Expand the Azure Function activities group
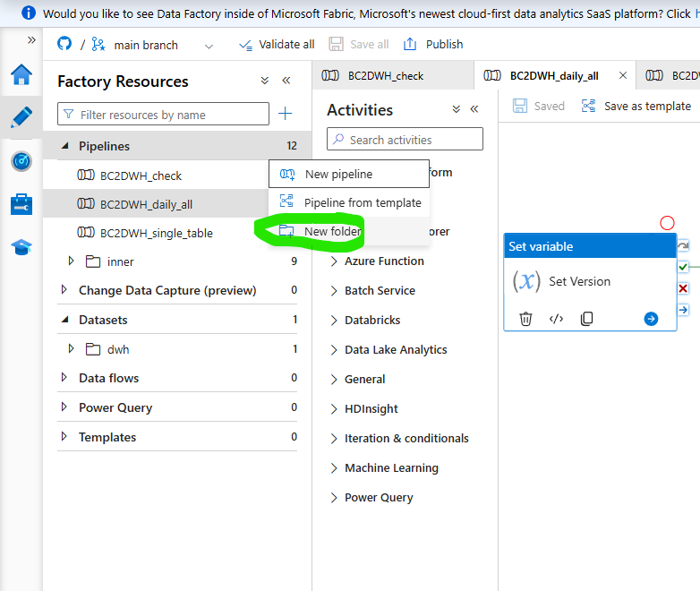The width and height of the screenshot is (700, 591). [334, 261]
